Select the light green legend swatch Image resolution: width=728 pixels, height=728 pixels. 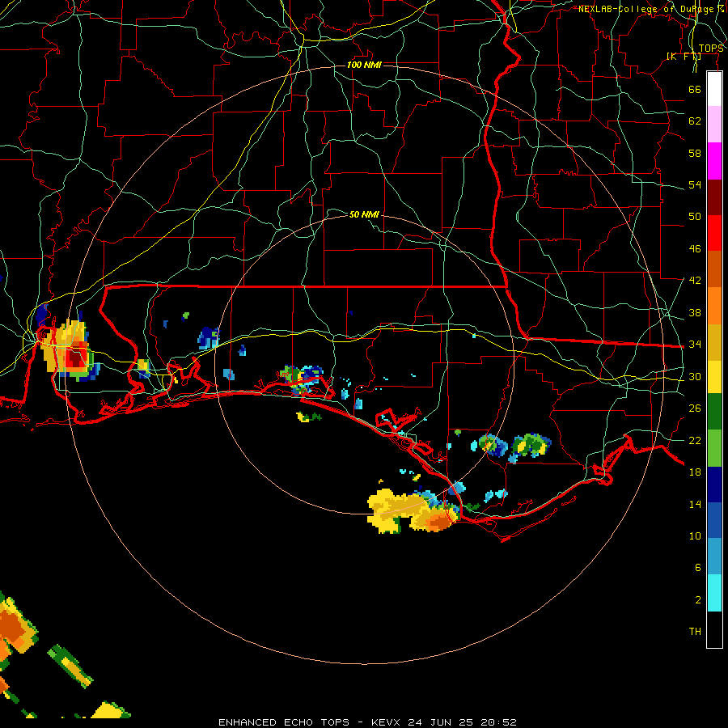[714, 448]
